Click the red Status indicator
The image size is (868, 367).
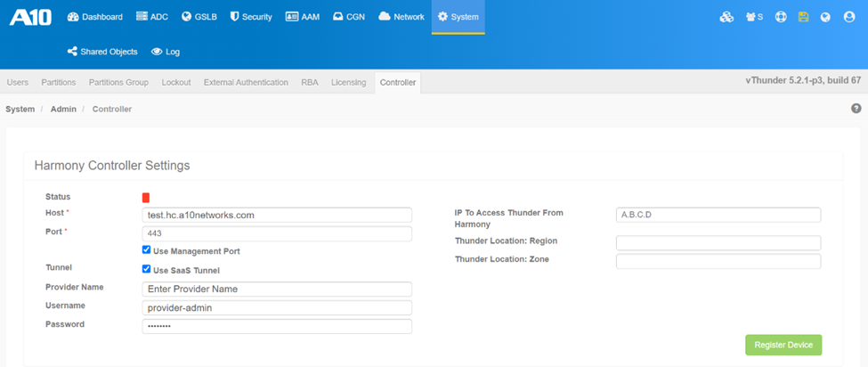tap(146, 198)
